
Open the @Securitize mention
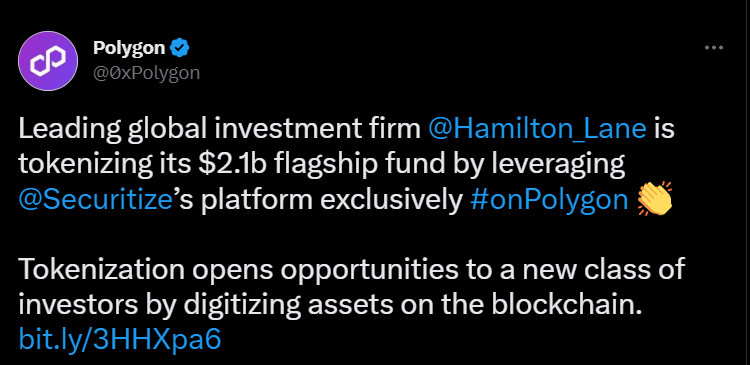(96, 201)
